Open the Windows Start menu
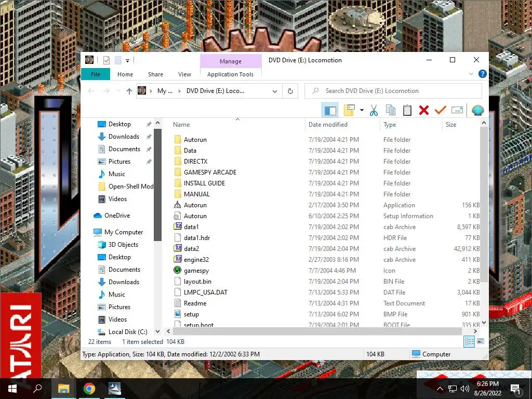This screenshot has width=532, height=399. [x=12, y=389]
